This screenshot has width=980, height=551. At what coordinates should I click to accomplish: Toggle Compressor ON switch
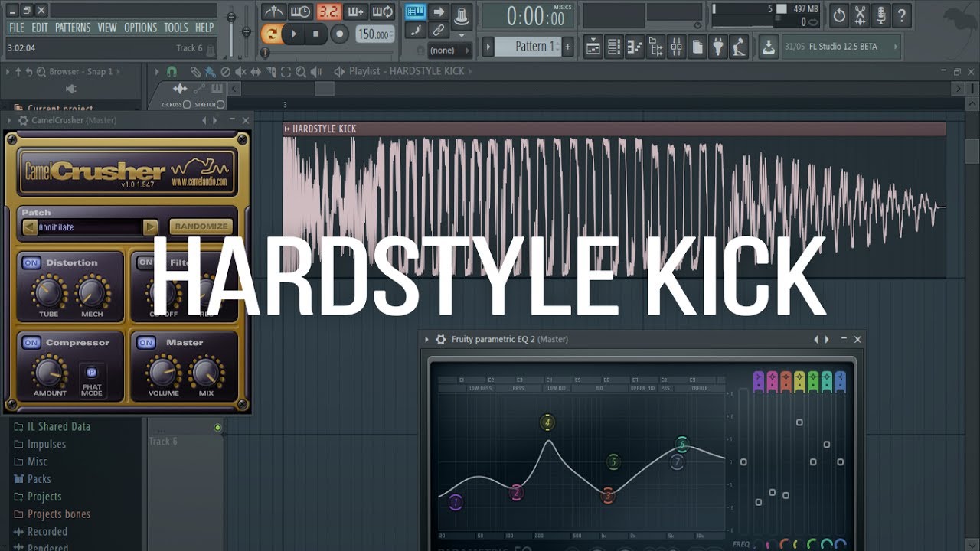tap(31, 343)
